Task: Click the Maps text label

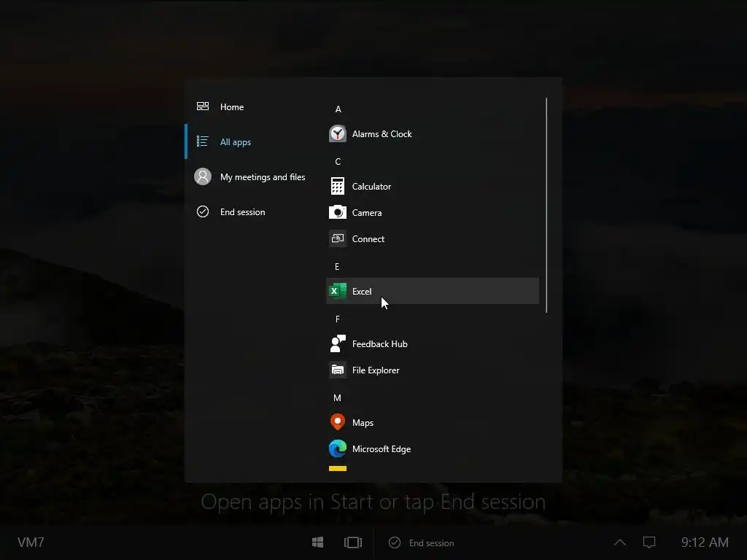Action: tap(363, 422)
